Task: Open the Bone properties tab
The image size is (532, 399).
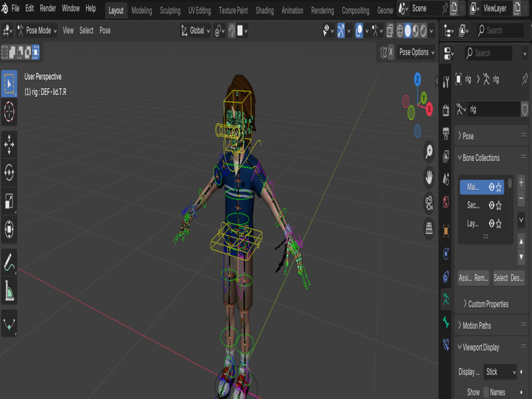Action: (x=446, y=322)
